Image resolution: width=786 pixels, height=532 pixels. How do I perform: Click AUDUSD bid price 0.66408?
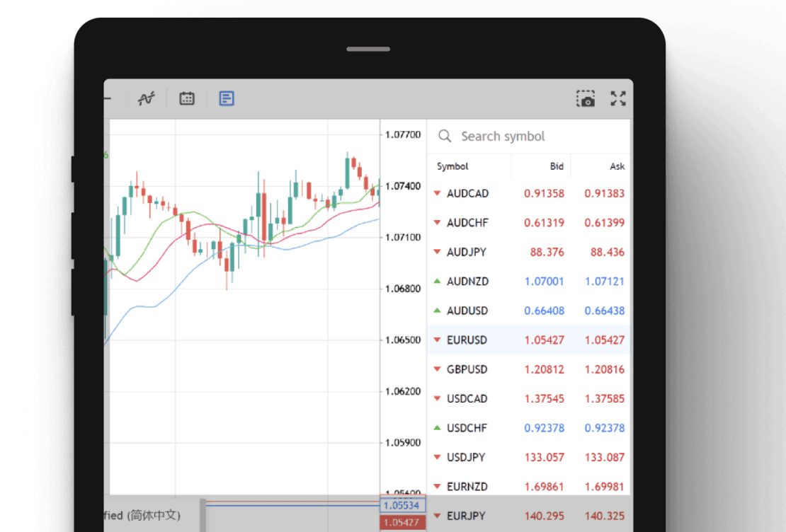click(544, 311)
